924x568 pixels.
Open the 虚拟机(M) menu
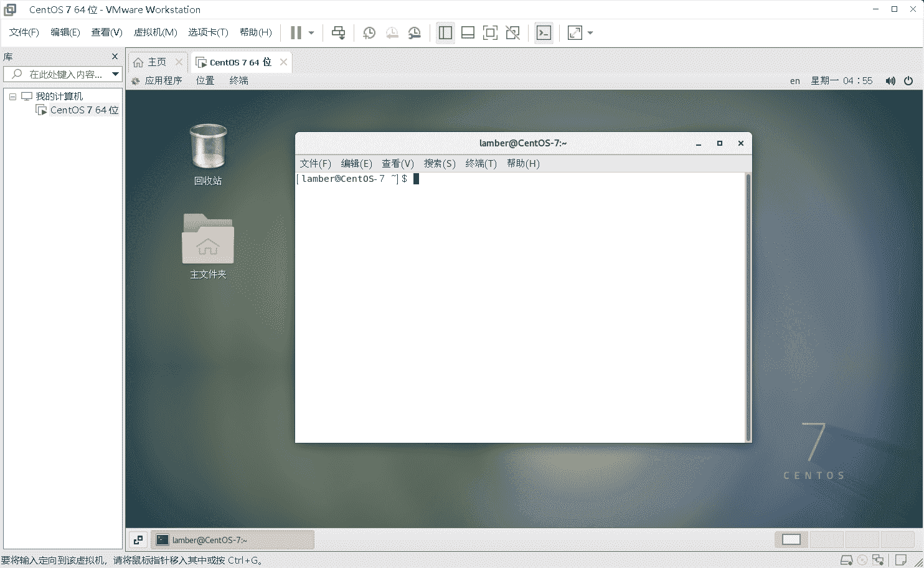[155, 32]
